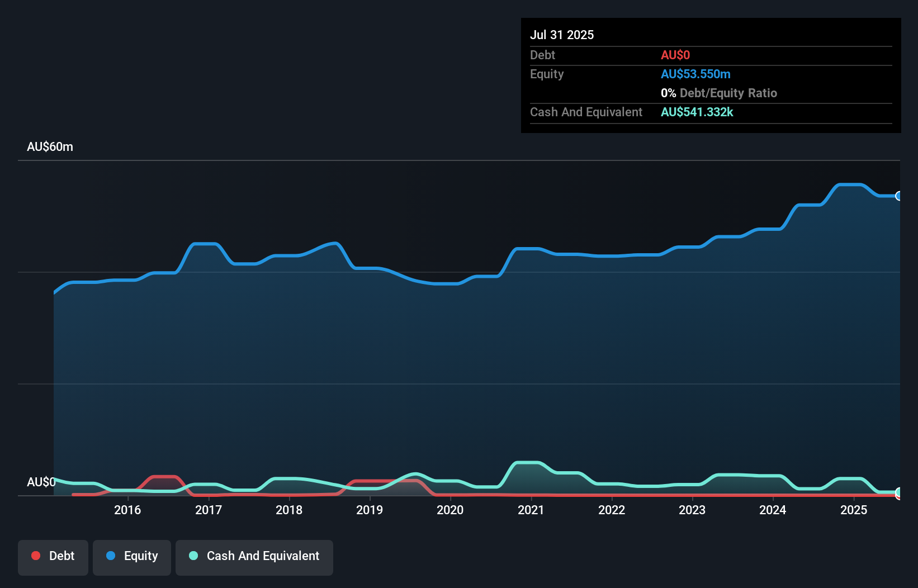This screenshot has height=588, width=918.
Task: Click the teal Cash And Equivalent legend dot
Action: click(192, 556)
